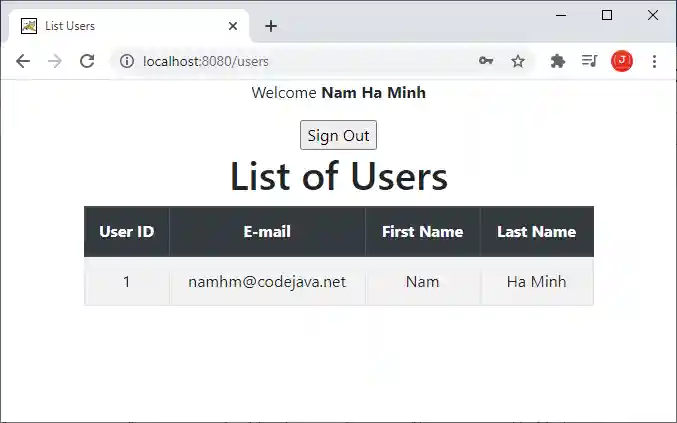Select the first name cell Nam
The height and width of the screenshot is (423, 677).
(x=423, y=281)
